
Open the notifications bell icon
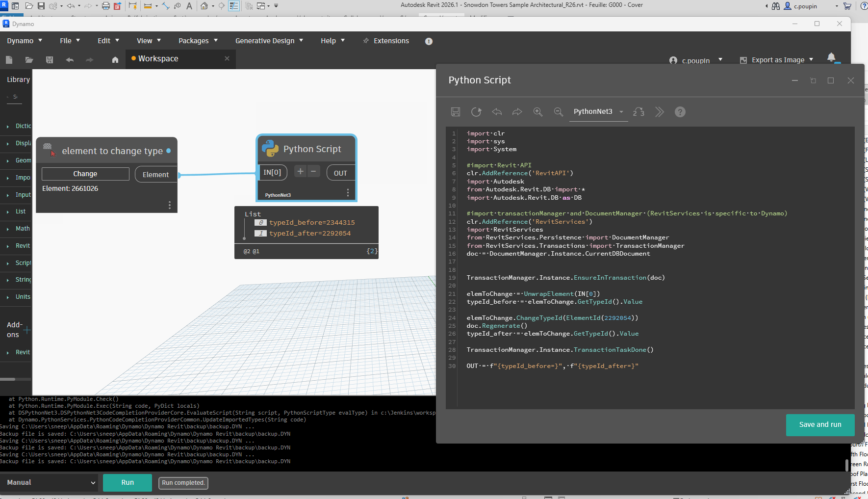tap(831, 57)
